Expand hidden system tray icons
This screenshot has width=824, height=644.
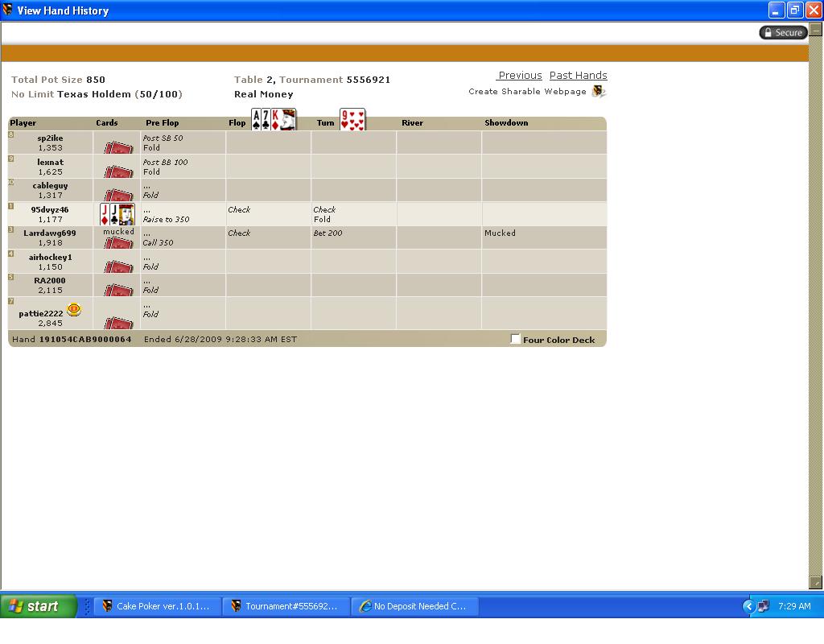point(748,606)
